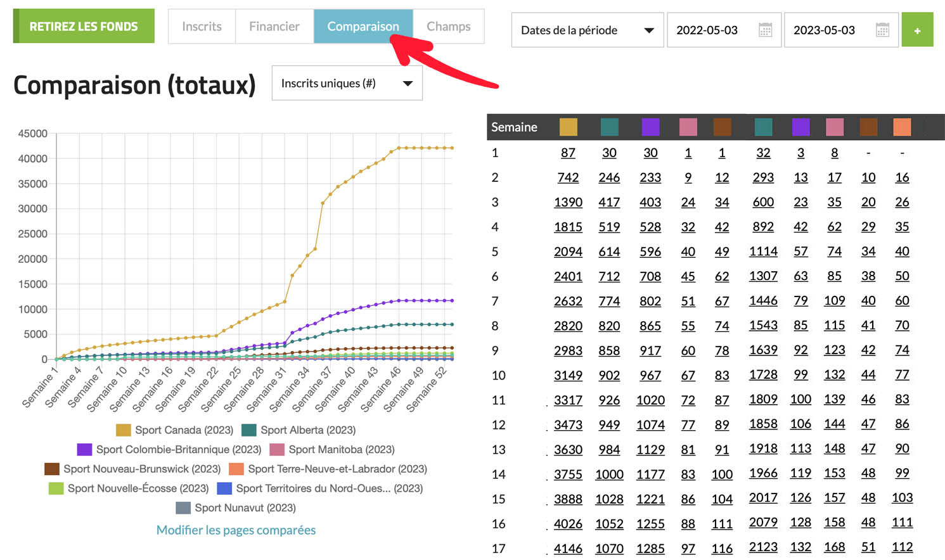Switch to the Financier tab

pyautogui.click(x=274, y=27)
